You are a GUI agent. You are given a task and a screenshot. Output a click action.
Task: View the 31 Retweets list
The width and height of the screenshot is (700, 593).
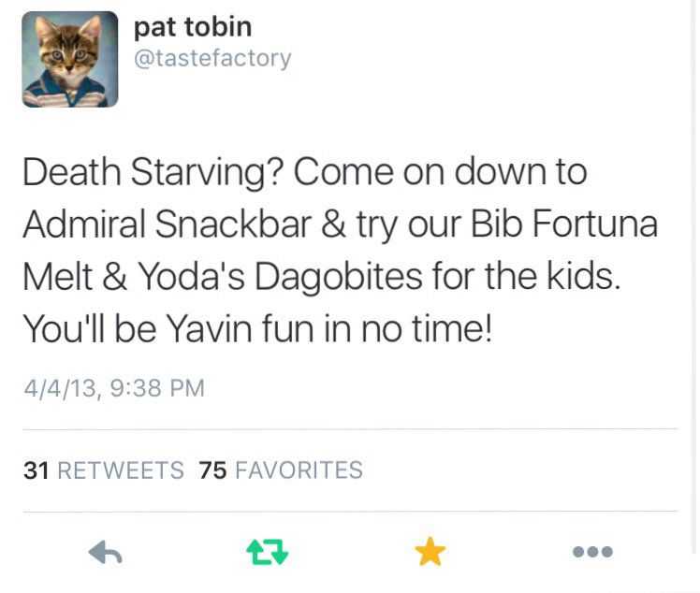[104, 470]
